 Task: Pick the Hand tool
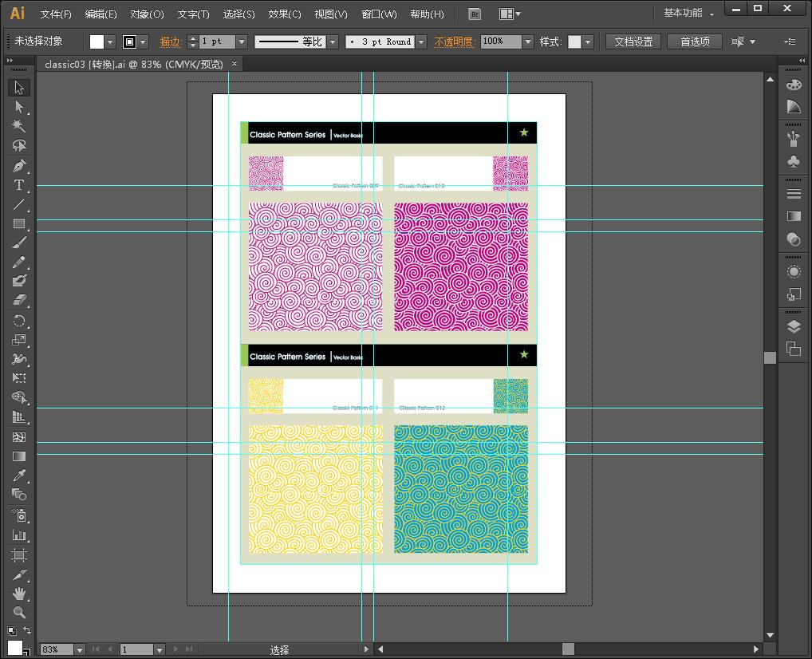click(19, 594)
